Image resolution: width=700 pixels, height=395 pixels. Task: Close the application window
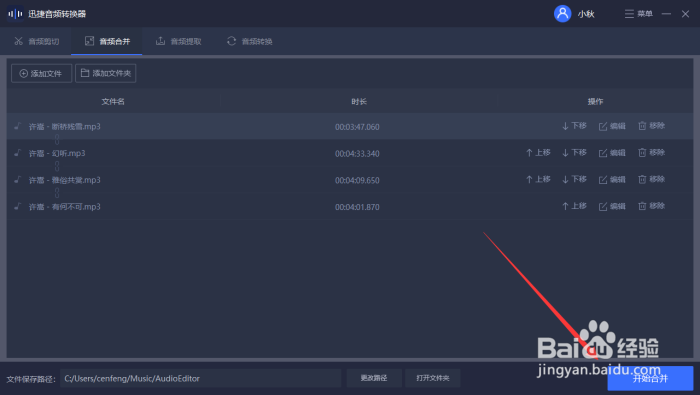tap(685, 14)
